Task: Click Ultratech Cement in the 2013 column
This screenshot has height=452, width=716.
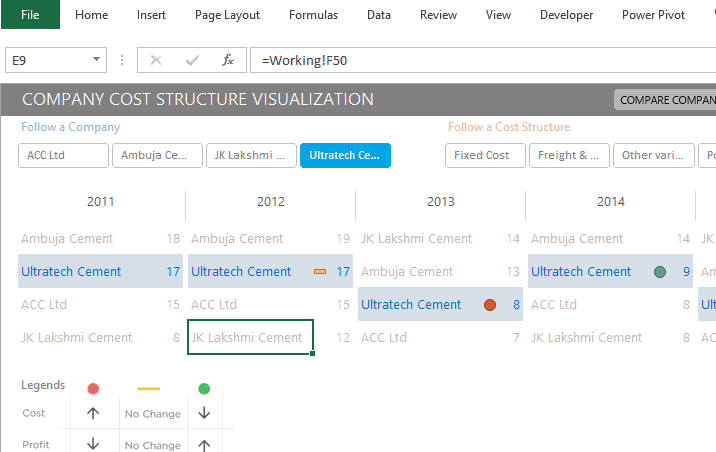Action: [411, 304]
